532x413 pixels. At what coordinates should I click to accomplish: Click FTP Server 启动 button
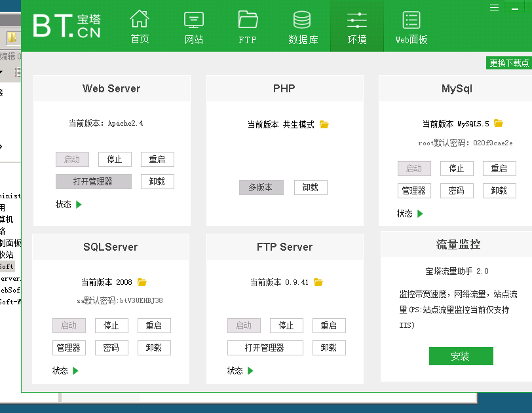pos(244,325)
